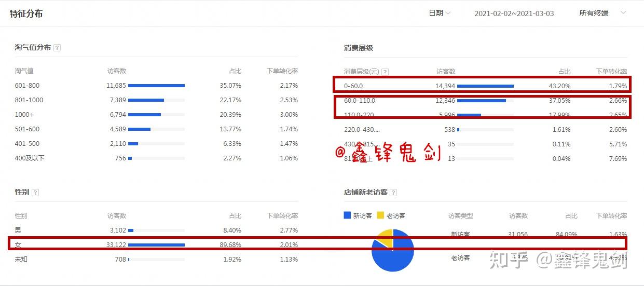
Task: Select 占比 header in 消费层级 table
Action: pos(564,72)
